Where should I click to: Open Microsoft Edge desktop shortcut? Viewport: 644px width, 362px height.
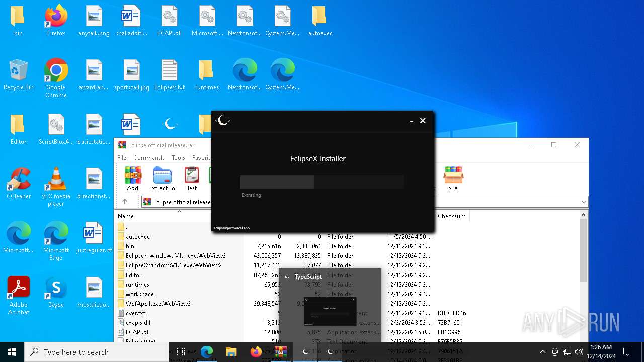click(56, 241)
